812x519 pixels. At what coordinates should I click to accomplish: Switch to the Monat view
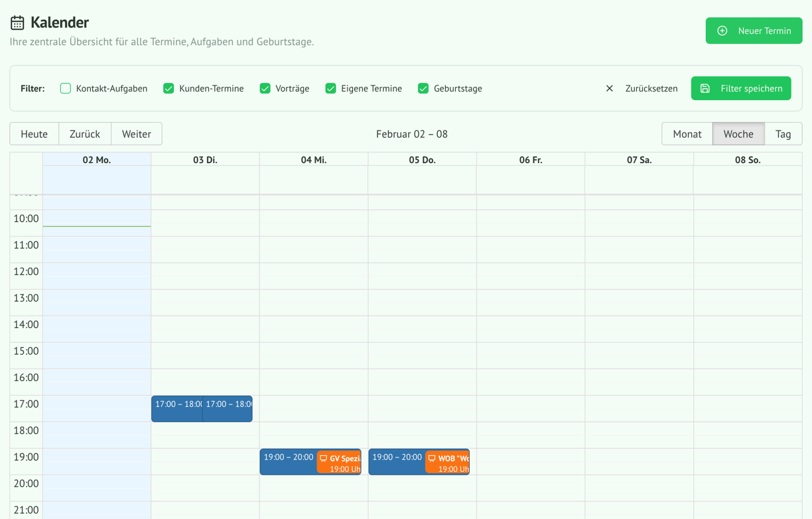(687, 134)
